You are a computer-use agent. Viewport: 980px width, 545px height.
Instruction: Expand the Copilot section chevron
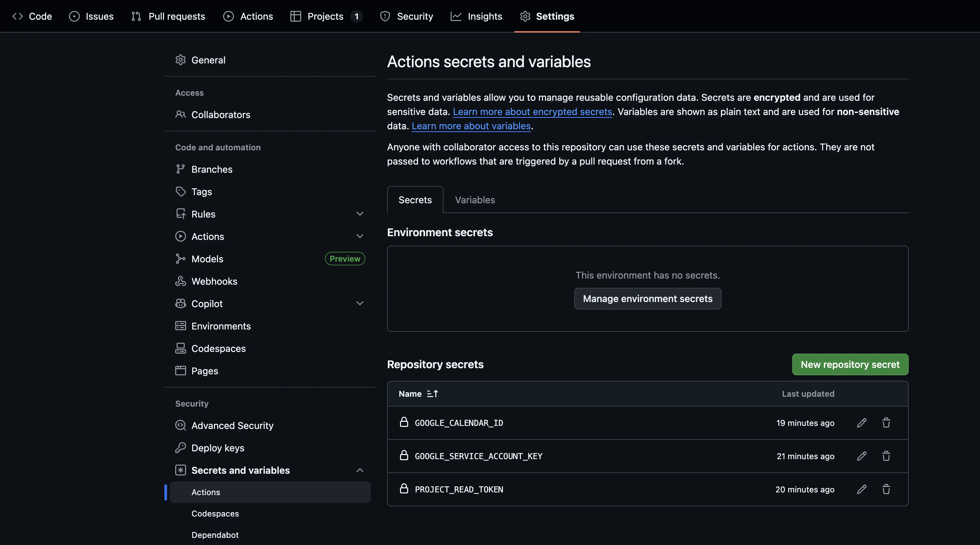click(x=360, y=303)
